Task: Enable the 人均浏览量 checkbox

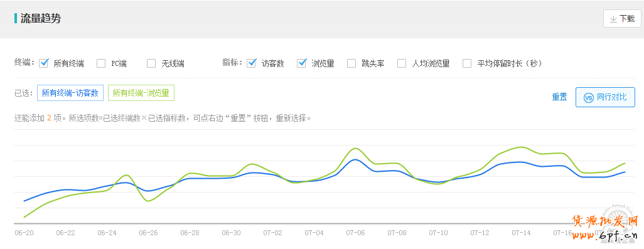Action: tap(402, 63)
